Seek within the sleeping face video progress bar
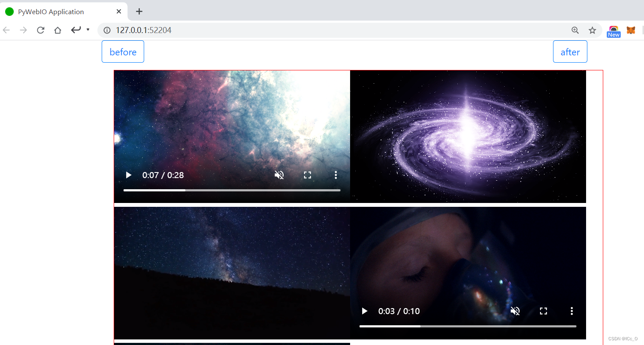644x345 pixels. [468, 326]
